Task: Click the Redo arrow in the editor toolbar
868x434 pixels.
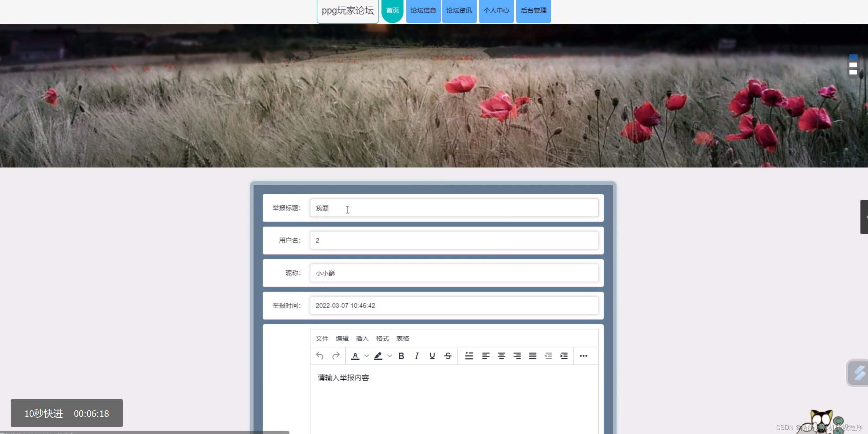Action: point(336,356)
